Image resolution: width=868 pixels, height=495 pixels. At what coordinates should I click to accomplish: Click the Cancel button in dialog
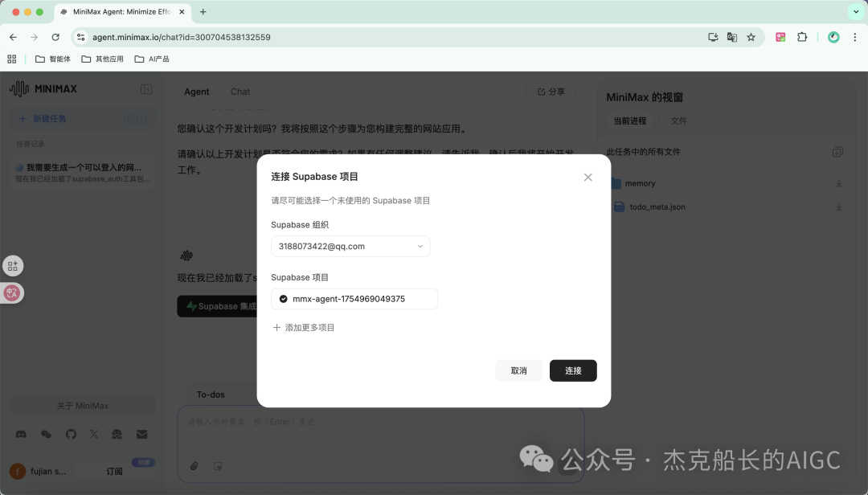(x=518, y=370)
